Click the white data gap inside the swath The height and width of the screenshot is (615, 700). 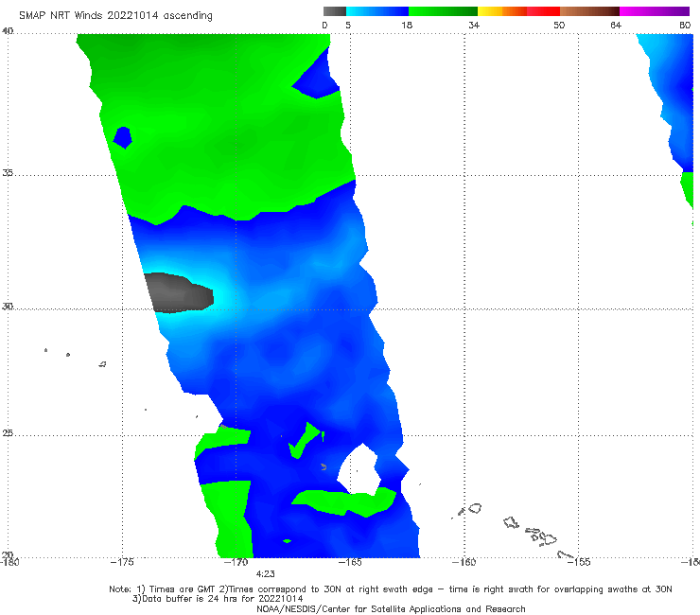tap(359, 469)
